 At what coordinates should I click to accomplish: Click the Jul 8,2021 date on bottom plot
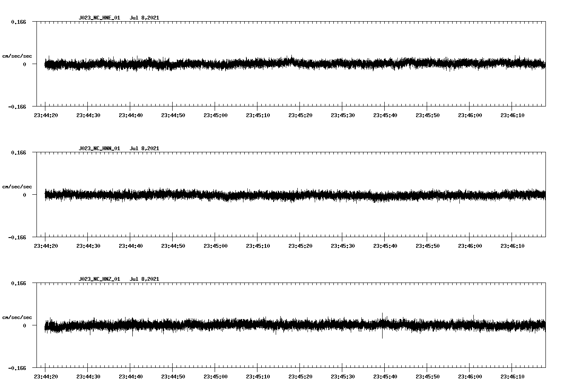coord(145,279)
